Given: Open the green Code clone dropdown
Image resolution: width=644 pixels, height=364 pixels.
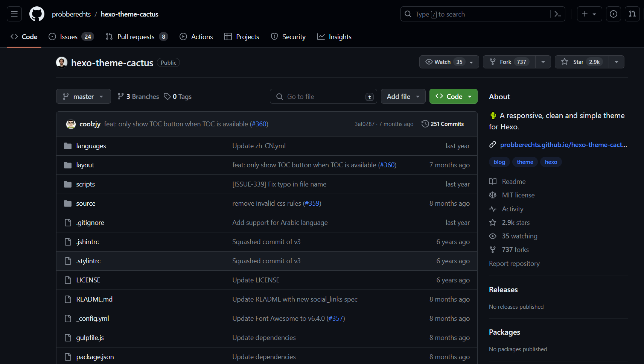Looking at the screenshot, I should [x=454, y=96].
